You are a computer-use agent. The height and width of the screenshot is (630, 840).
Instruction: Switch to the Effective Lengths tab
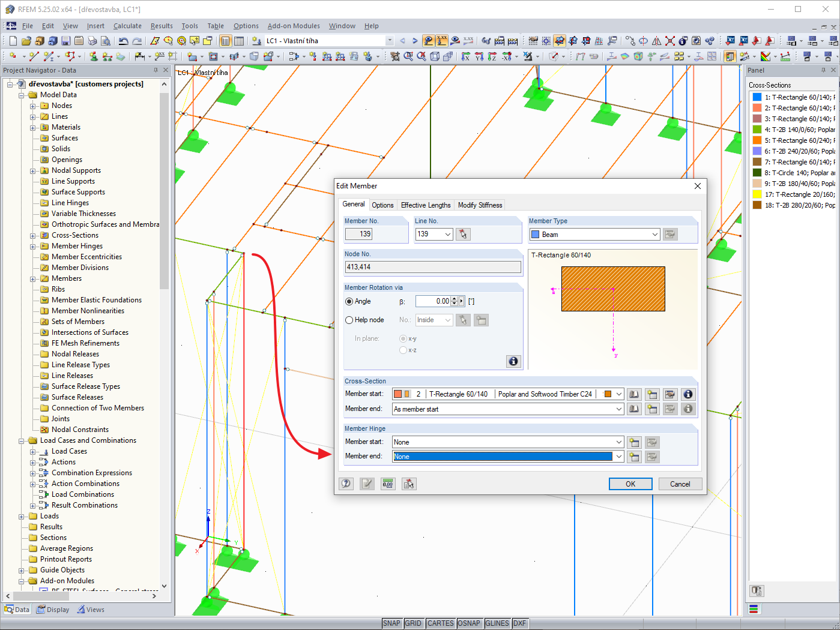(x=425, y=205)
